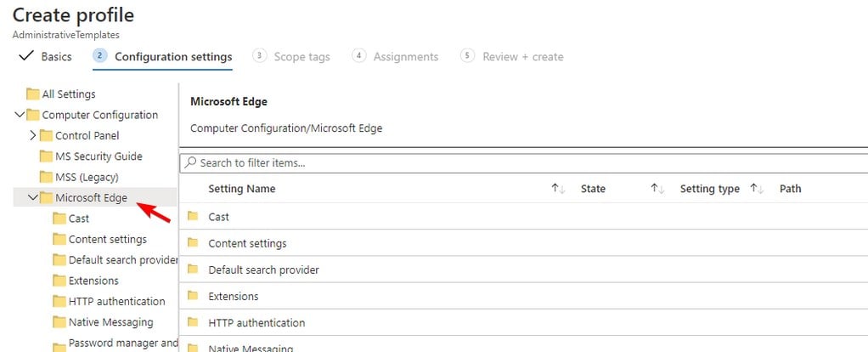The image size is (868, 352).
Task: Click the Extensions row folder icon in list
Action: pos(193,296)
